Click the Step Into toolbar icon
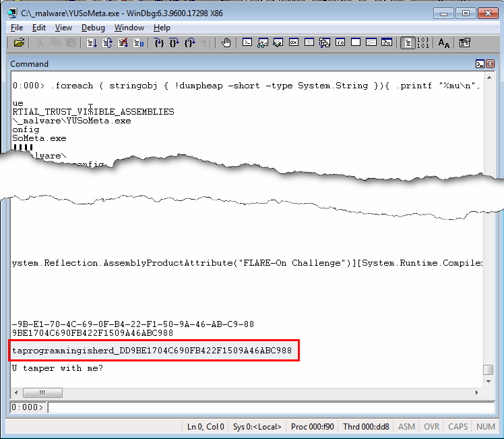This screenshot has width=504, height=439. coord(159,43)
